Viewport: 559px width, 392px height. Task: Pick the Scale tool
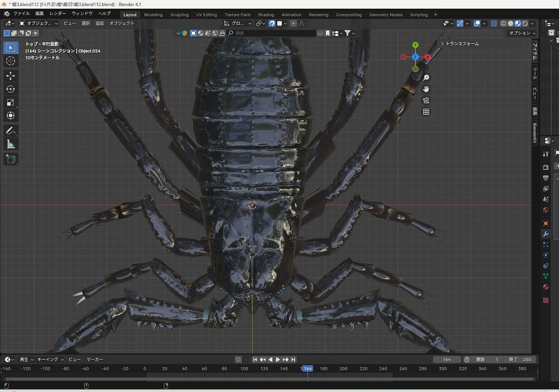pos(11,103)
